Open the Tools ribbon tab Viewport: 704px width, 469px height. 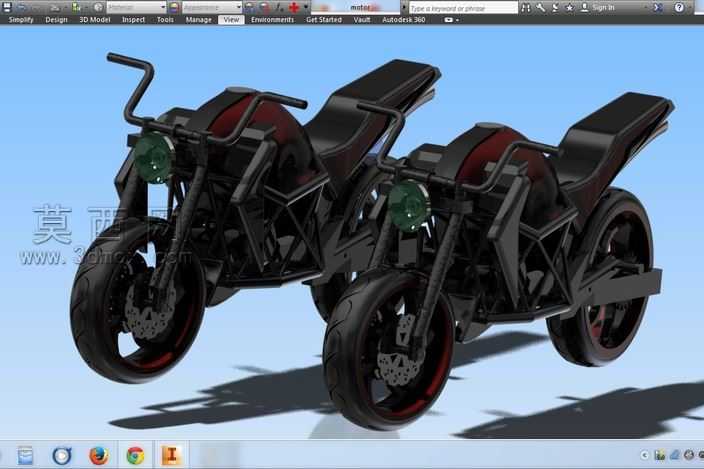pos(165,20)
